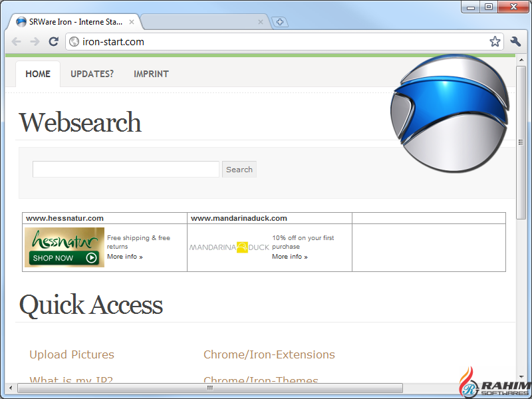This screenshot has height=399, width=532.
Task: Open the Chrome/Iron-Extensions link
Action: [269, 354]
